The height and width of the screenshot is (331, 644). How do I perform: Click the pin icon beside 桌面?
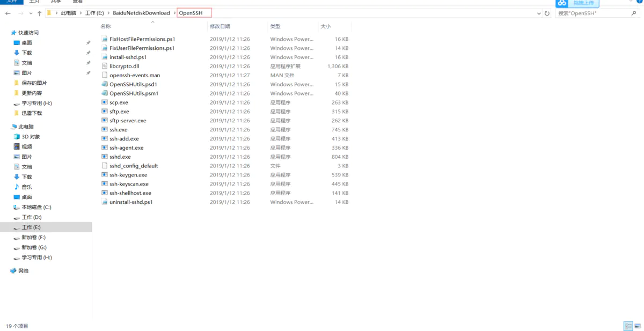(88, 43)
